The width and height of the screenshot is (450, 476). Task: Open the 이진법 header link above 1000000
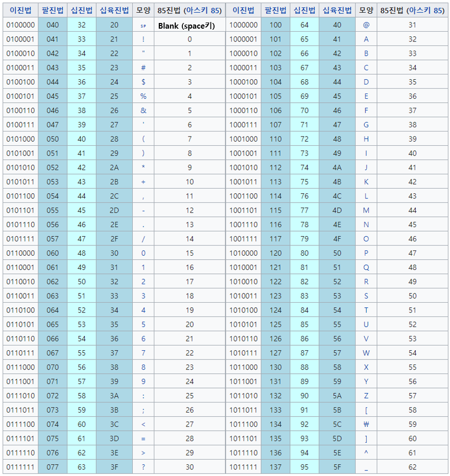click(x=244, y=10)
